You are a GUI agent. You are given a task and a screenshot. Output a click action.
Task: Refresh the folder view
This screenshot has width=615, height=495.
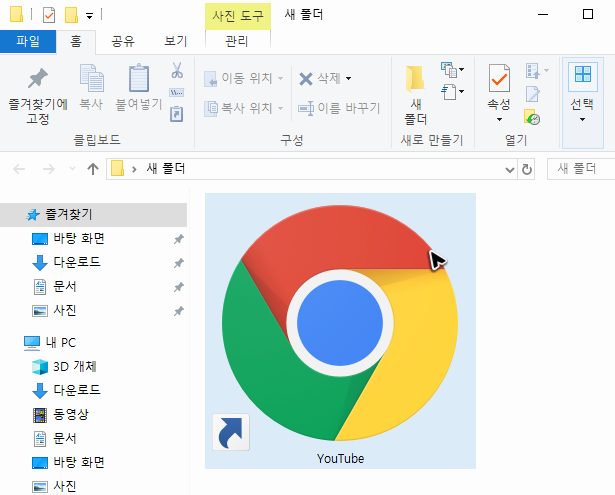527,170
